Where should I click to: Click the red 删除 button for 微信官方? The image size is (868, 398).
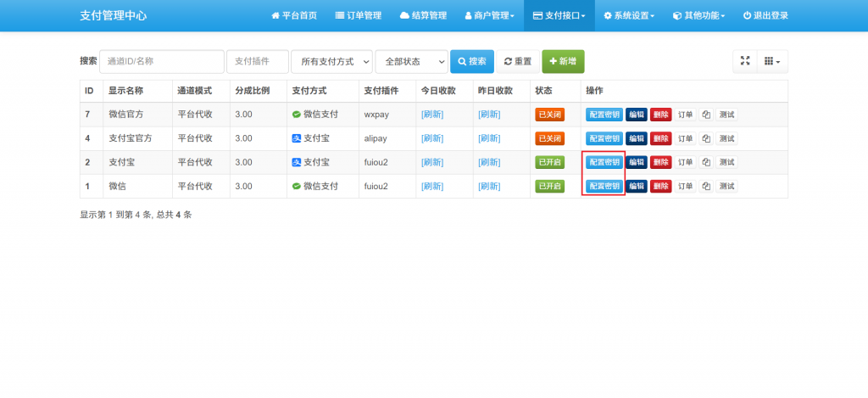[x=661, y=115]
